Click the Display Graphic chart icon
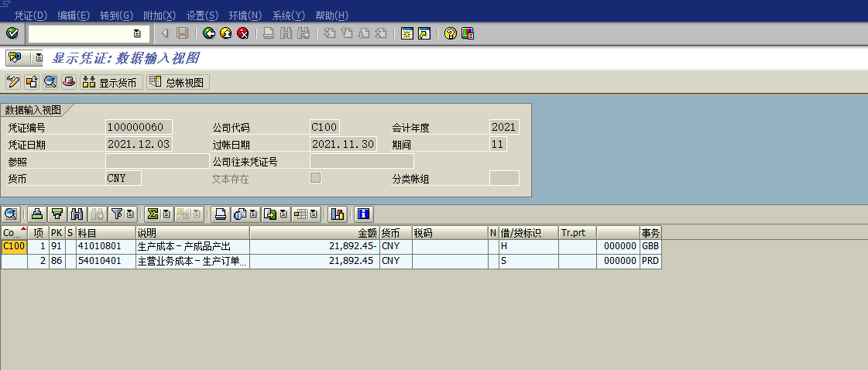The image size is (868, 370). click(337, 214)
